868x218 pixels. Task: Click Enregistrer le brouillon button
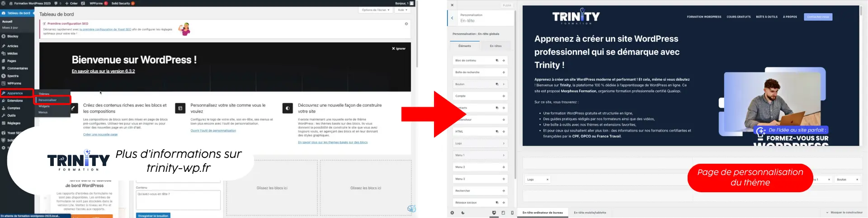(153, 216)
